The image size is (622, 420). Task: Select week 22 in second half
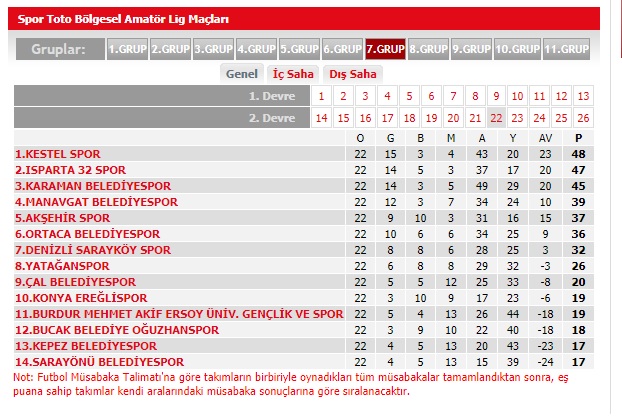tap(496, 117)
